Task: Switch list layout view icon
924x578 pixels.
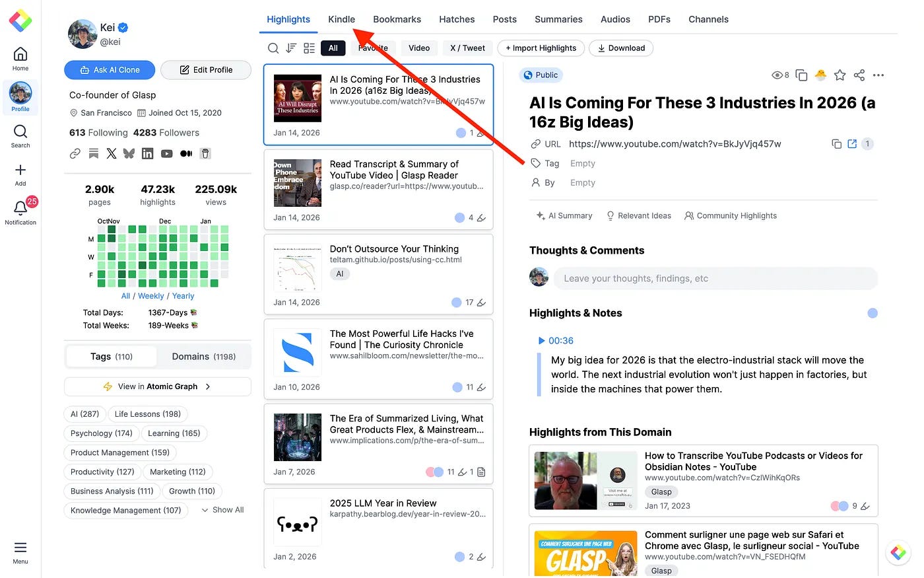Action: click(309, 48)
